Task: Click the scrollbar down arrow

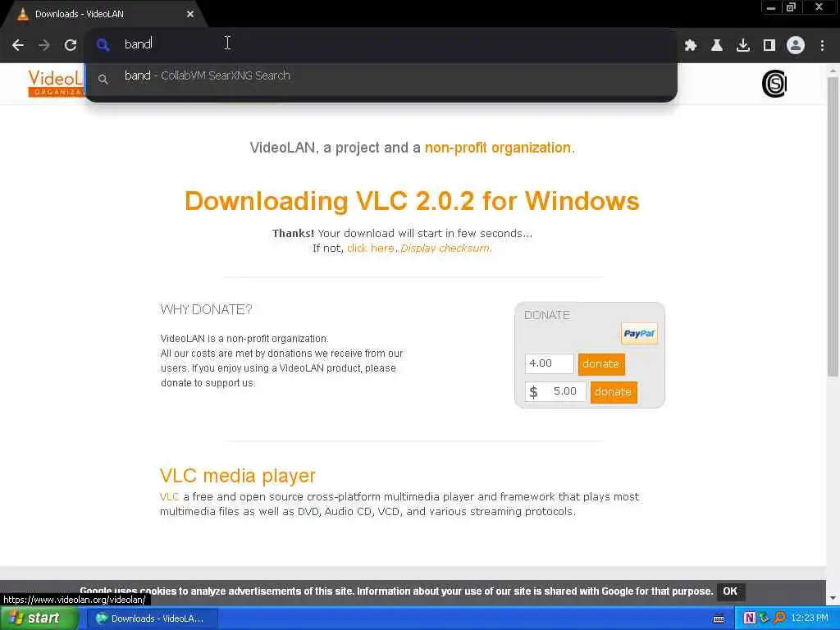Action: point(833,598)
